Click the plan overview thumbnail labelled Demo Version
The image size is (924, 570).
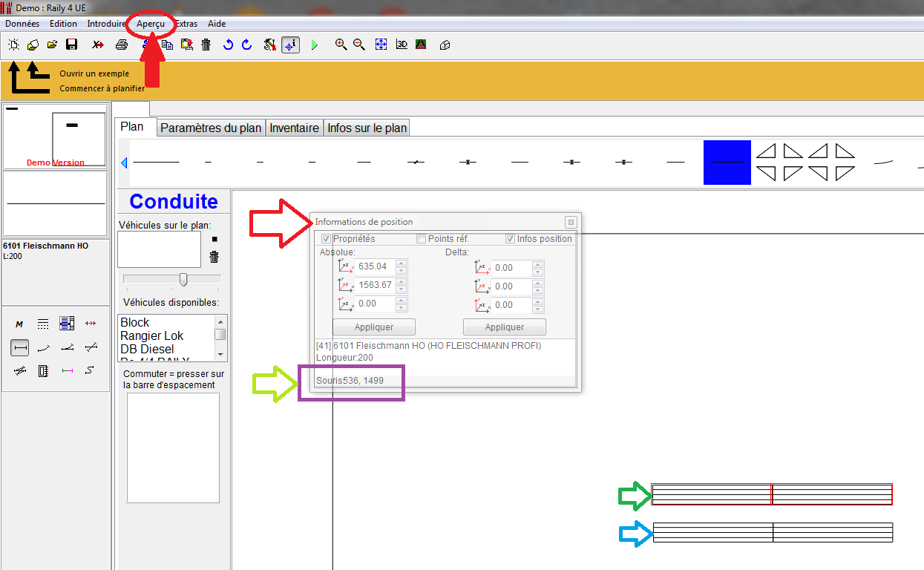(x=56, y=137)
